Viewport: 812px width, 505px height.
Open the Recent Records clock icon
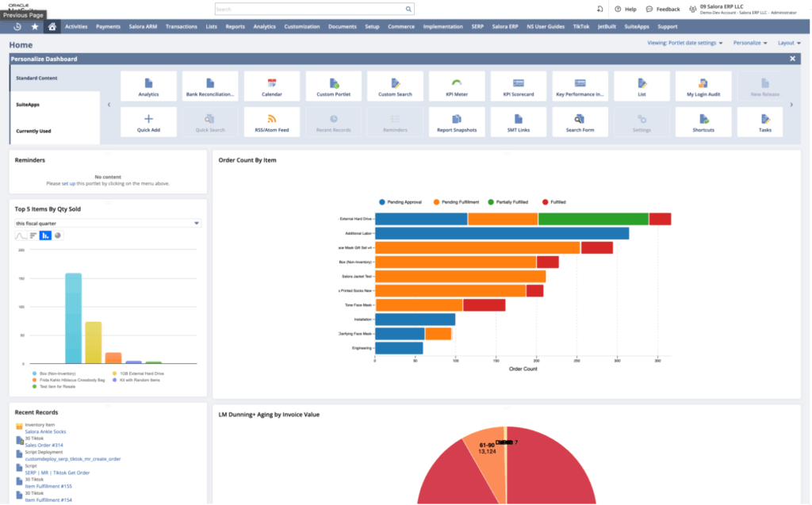[17, 26]
